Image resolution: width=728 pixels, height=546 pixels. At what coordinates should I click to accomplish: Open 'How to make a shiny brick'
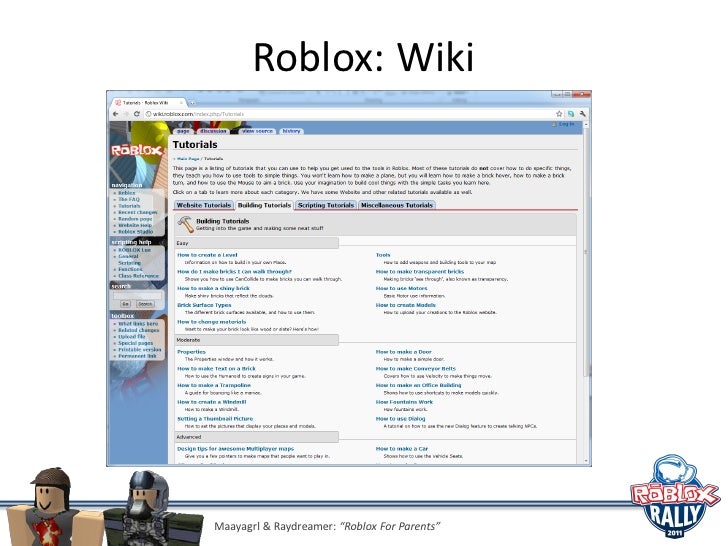(213, 288)
